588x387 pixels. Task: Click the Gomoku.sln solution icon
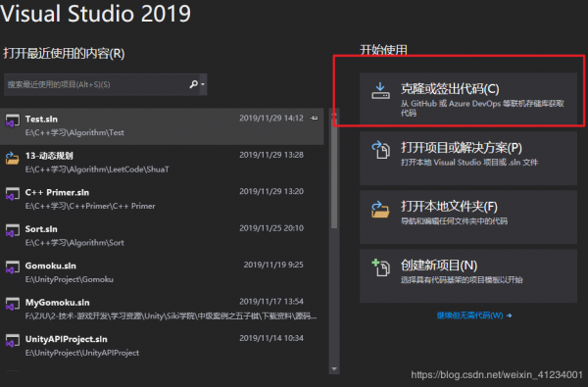(13, 267)
